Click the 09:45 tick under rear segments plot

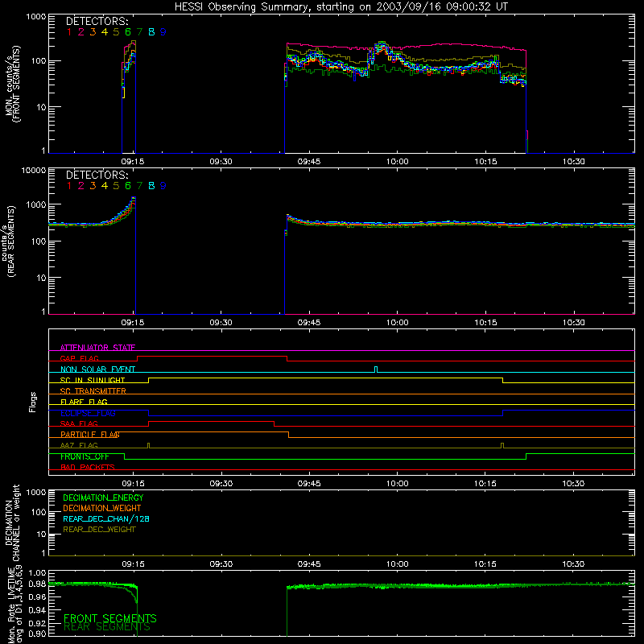tap(309, 323)
